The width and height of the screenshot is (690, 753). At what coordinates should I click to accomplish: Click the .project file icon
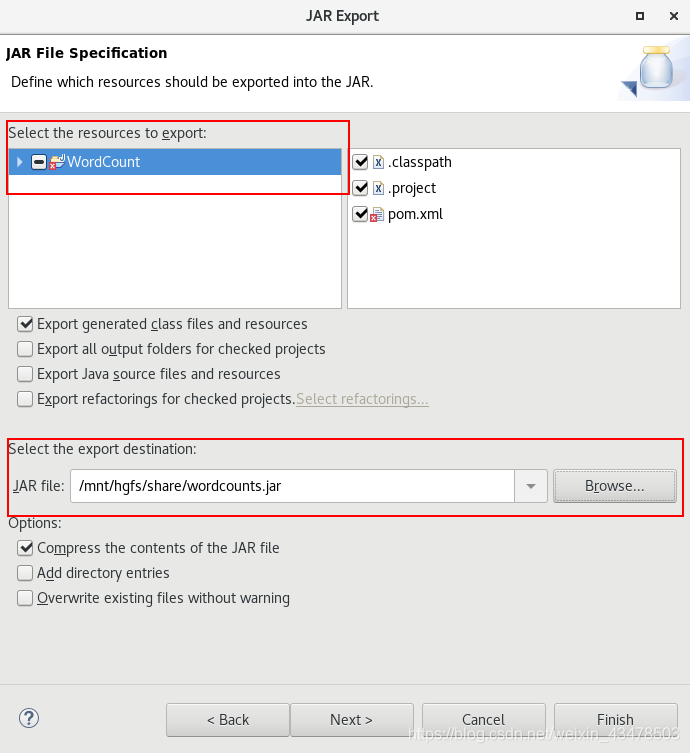coord(378,188)
